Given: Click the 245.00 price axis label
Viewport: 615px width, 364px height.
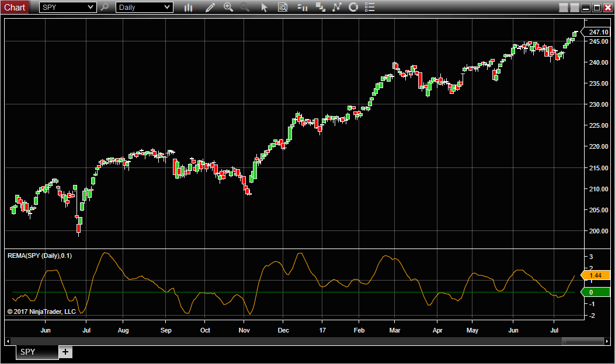Looking at the screenshot, I should [x=599, y=41].
